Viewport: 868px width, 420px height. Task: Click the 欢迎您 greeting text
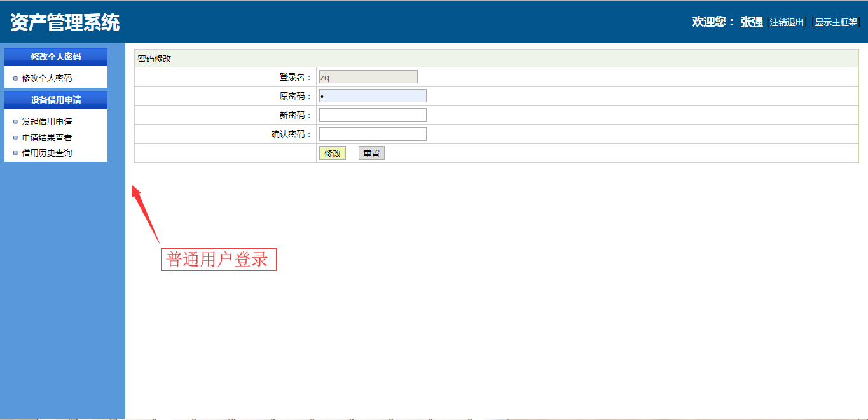click(713, 22)
